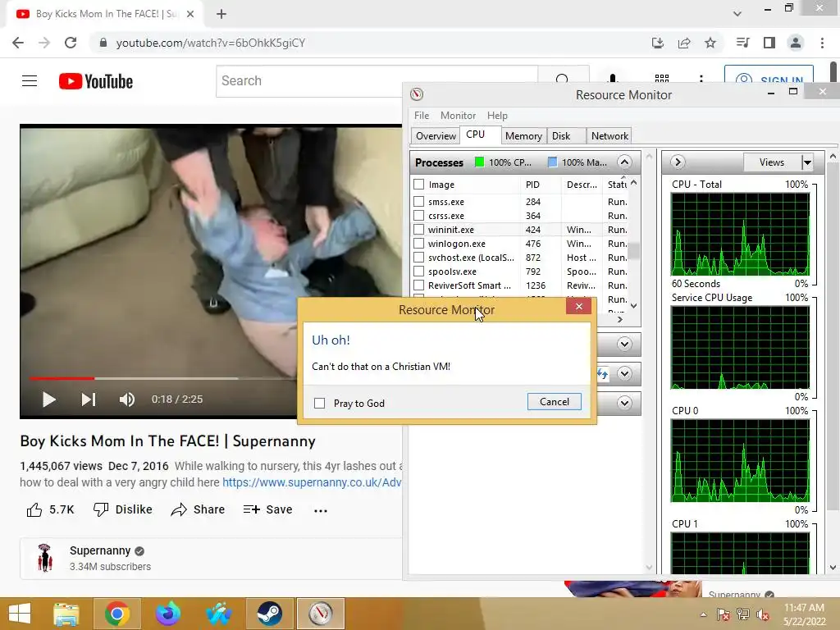This screenshot has height=630, width=840.
Task: Expand the second collapsed section in Resource Monitor
Action: coord(624,344)
